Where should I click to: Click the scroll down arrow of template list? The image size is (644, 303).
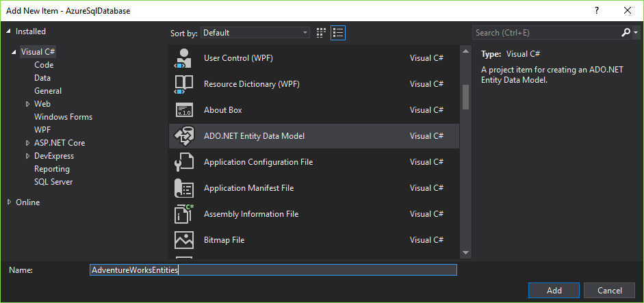(x=466, y=252)
